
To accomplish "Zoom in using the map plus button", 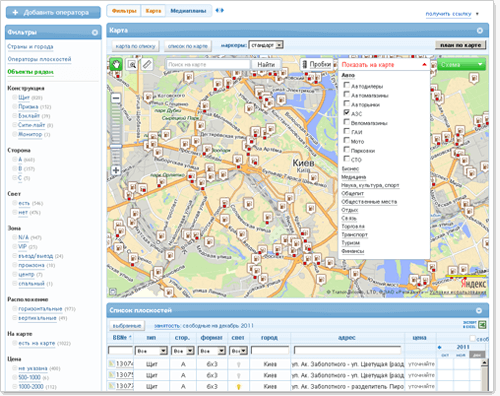I will coord(116,170).
